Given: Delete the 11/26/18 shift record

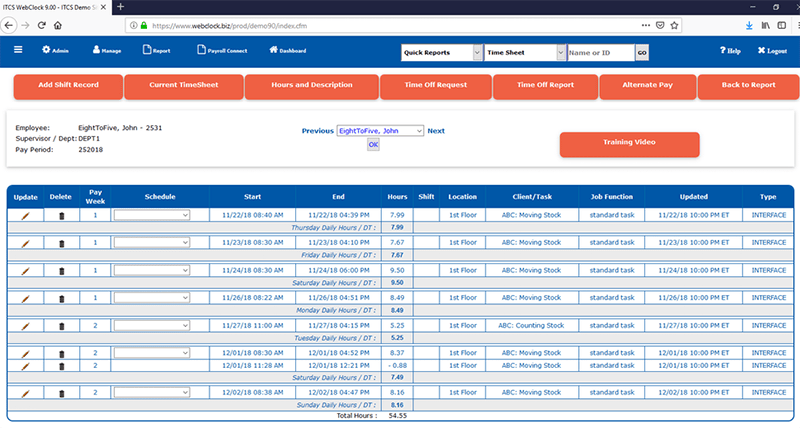Looking at the screenshot, I should pos(62,298).
